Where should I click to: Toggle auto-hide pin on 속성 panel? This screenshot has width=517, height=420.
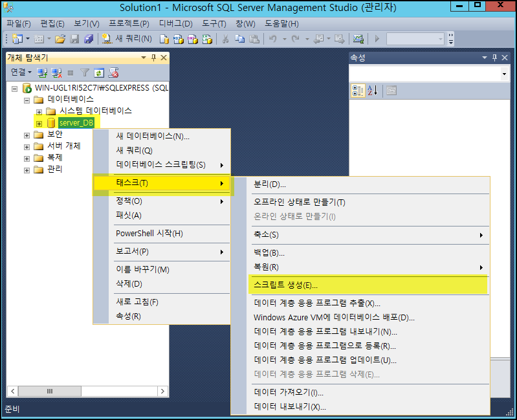(x=494, y=58)
